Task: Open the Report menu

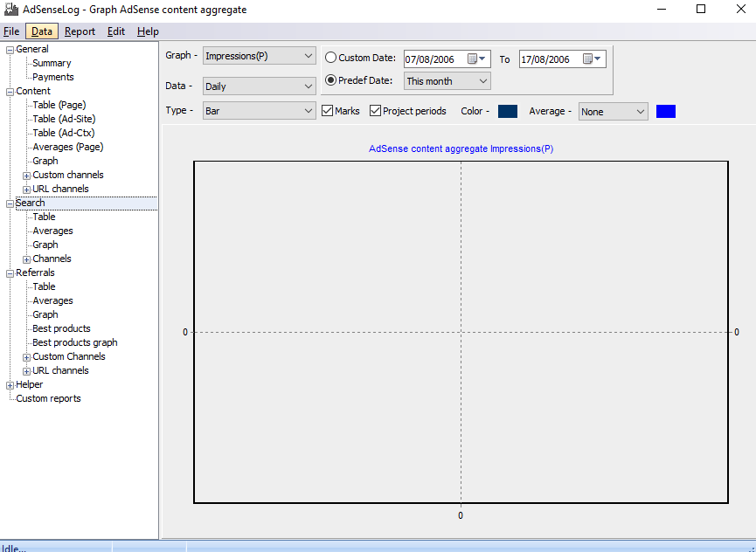Action: [80, 31]
